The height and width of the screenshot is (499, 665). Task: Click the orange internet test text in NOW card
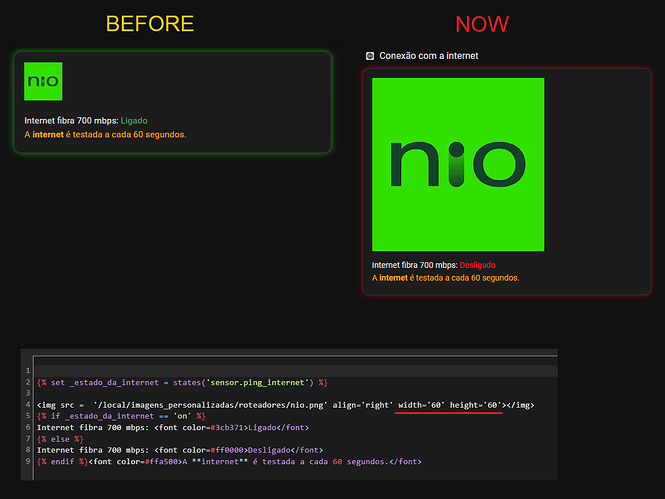pos(445,278)
